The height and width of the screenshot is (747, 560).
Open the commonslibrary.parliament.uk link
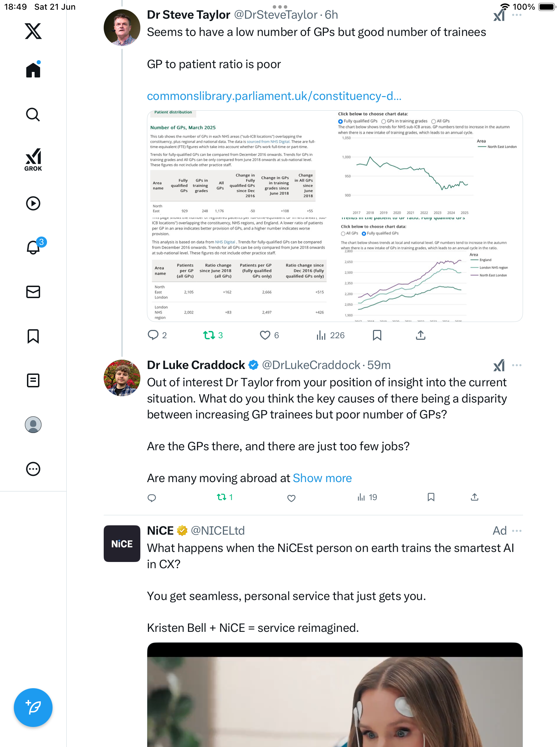point(274,96)
